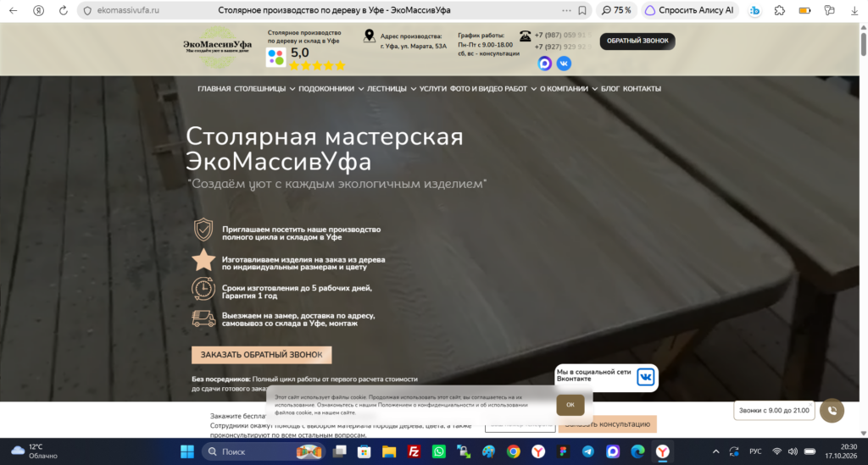This screenshot has height=465, width=868.
Task: Click the ОБРАТНЫЙ ЗВОНОК header button
Action: point(637,41)
